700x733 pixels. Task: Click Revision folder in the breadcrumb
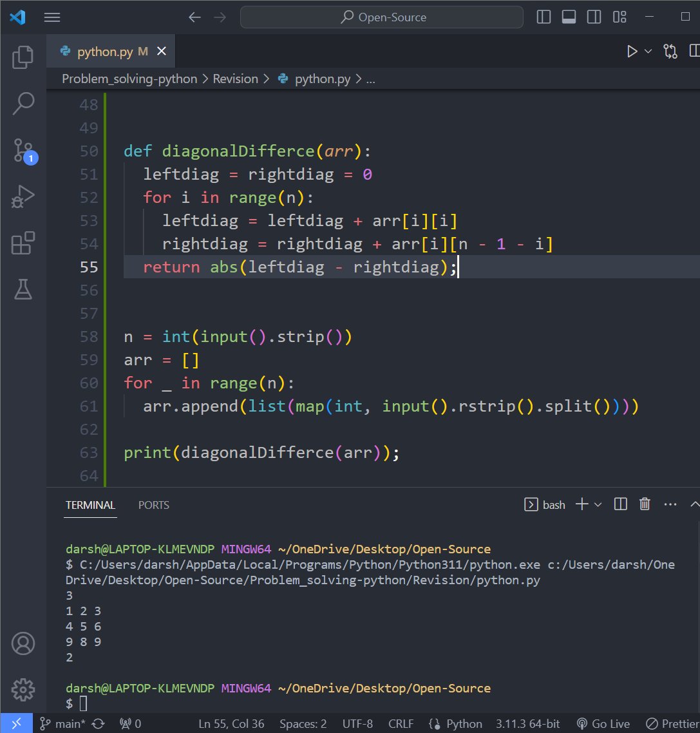coord(236,79)
